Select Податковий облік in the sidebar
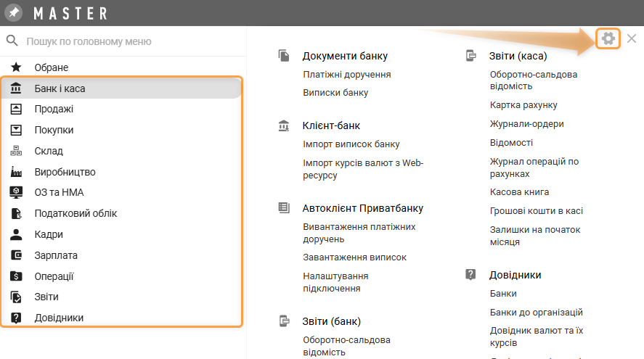Image resolution: width=644 pixels, height=359 pixels. click(x=76, y=213)
